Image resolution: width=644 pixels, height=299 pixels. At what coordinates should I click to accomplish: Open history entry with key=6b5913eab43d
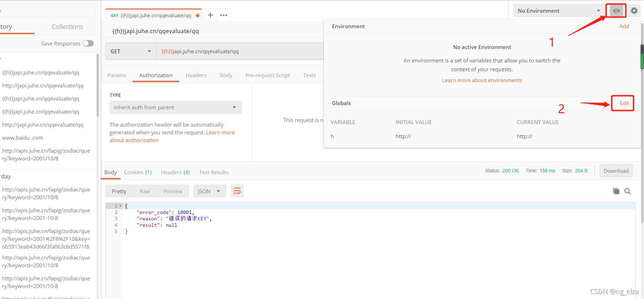point(46,239)
